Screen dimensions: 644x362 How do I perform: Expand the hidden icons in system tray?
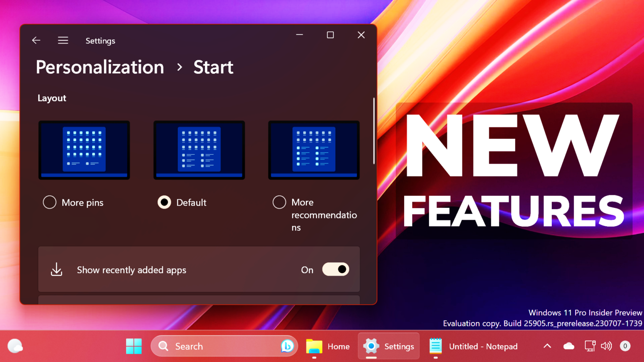(x=547, y=346)
